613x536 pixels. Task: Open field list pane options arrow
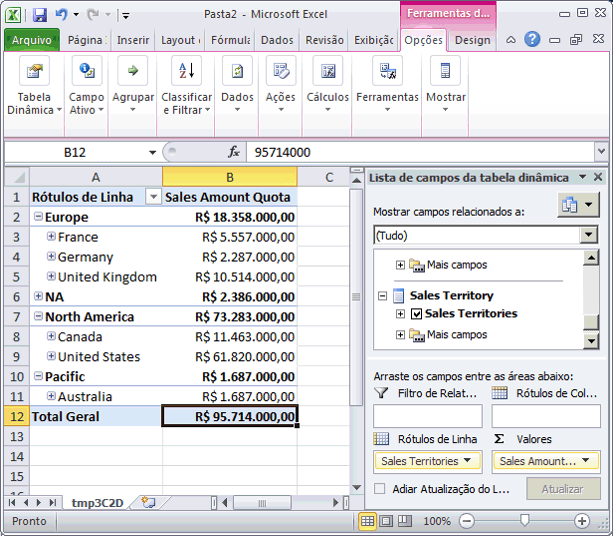(x=583, y=177)
